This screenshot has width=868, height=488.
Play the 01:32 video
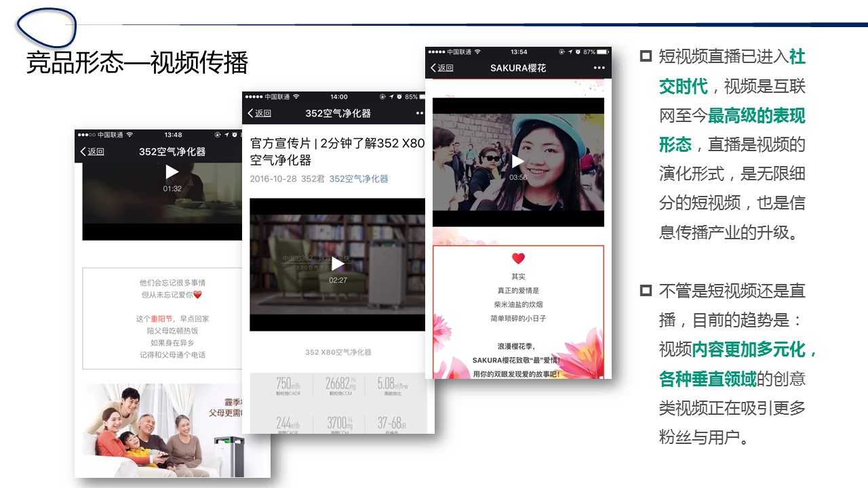[x=172, y=172]
